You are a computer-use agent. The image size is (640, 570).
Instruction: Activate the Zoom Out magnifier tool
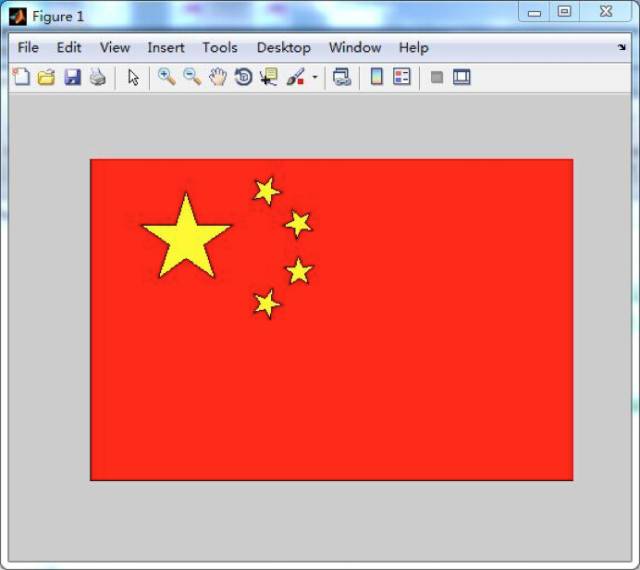192,77
